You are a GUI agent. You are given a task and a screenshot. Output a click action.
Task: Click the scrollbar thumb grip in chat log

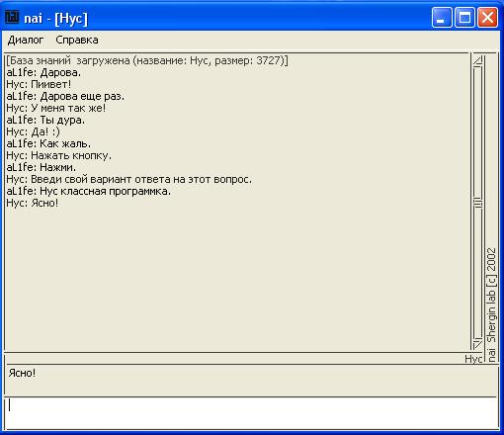(477, 202)
